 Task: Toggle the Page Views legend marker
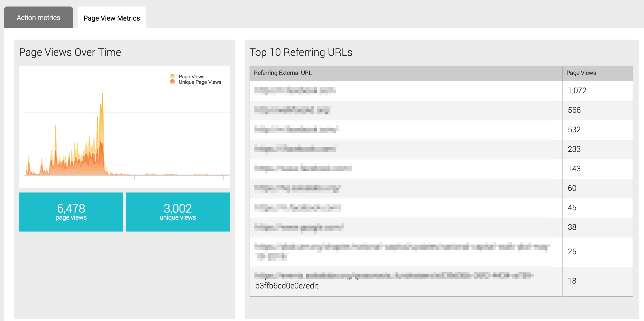[x=172, y=76]
